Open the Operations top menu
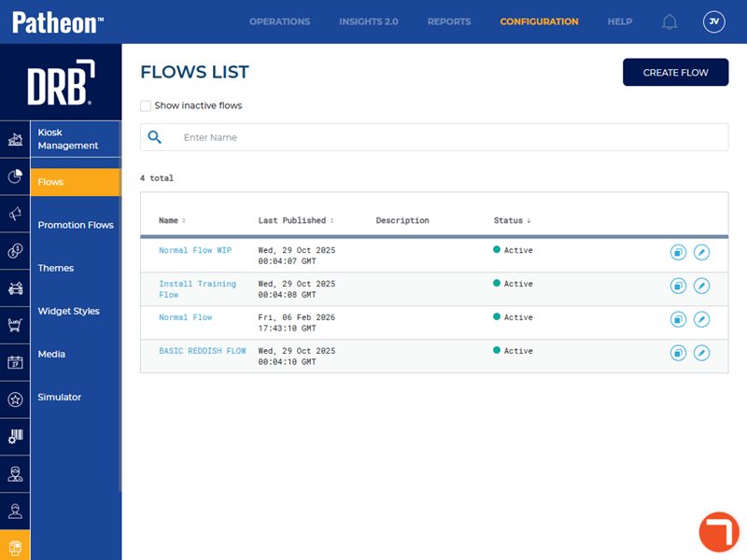 pyautogui.click(x=279, y=22)
